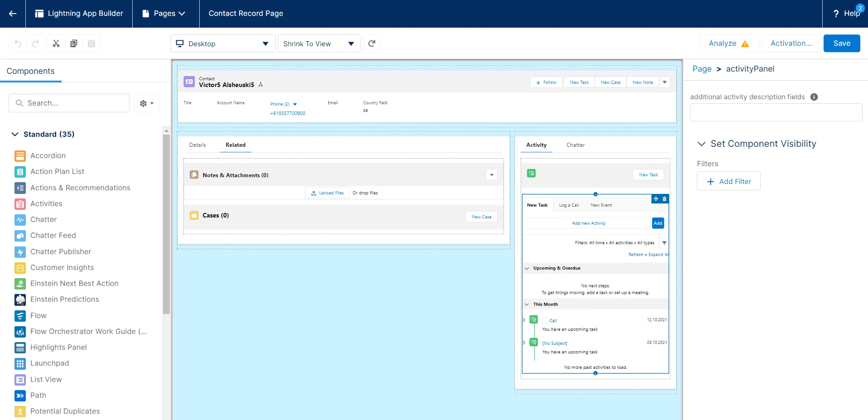Switch to the Details tab in the preview
Viewport: 868px width, 420px height.
point(197,145)
